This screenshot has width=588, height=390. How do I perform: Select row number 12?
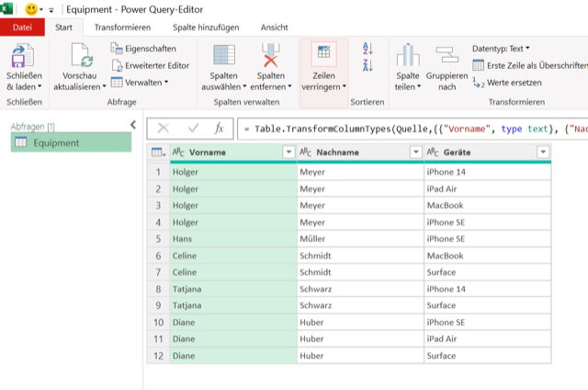158,355
